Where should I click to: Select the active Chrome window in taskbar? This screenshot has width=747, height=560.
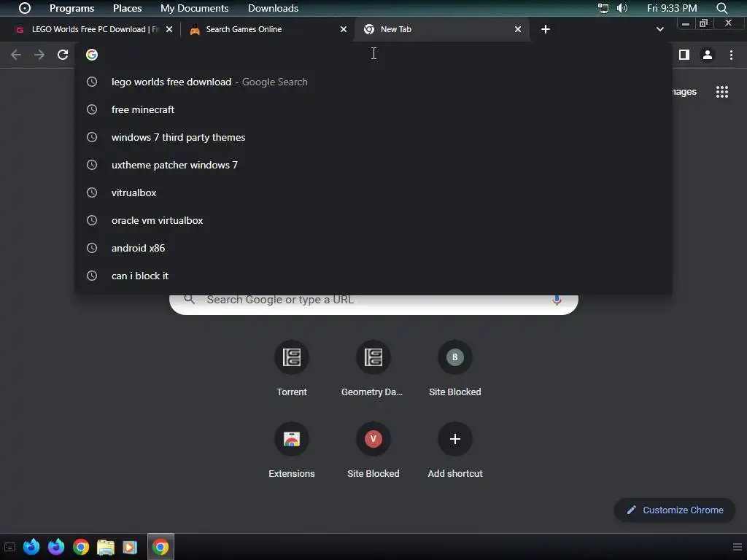(x=160, y=547)
